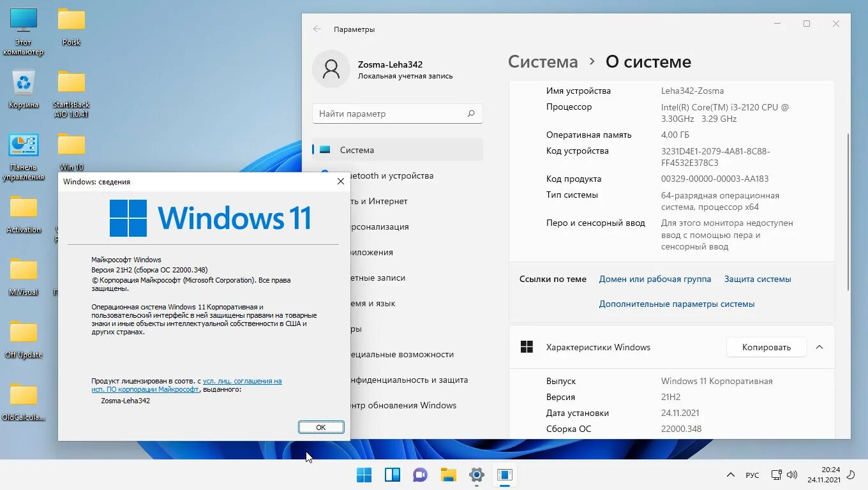Viewport: 868px width, 490px height.
Task: Open File Explorer from taskbar
Action: click(449, 475)
